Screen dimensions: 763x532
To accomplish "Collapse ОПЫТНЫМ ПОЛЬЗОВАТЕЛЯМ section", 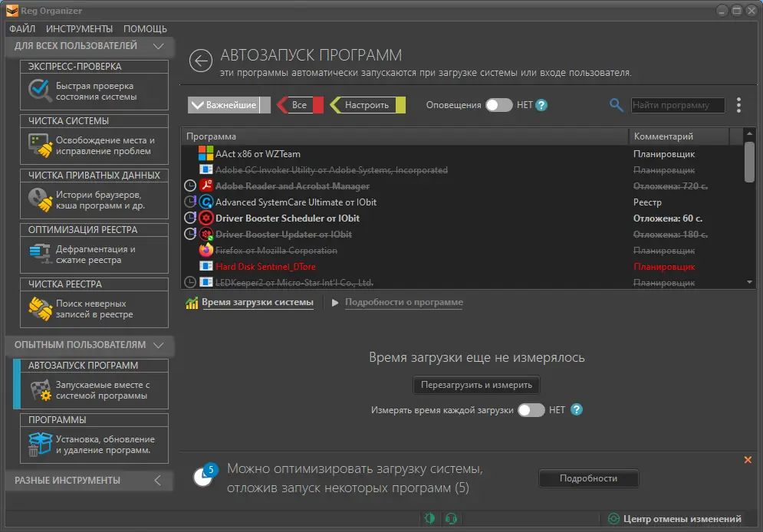I will 158,345.
